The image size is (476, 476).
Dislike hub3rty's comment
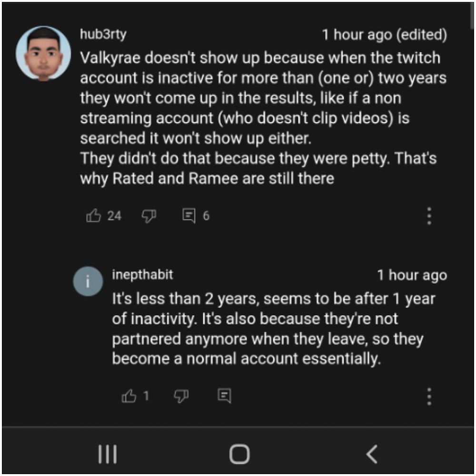149,216
